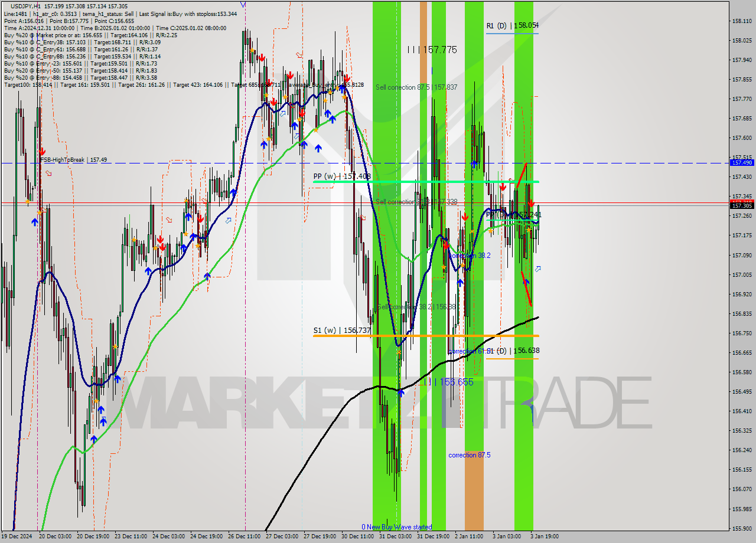Image resolution: width=756 pixels, height=543 pixels.
Task: Select the 'PP (w) | 157.408' pivot label
Action: [342, 176]
